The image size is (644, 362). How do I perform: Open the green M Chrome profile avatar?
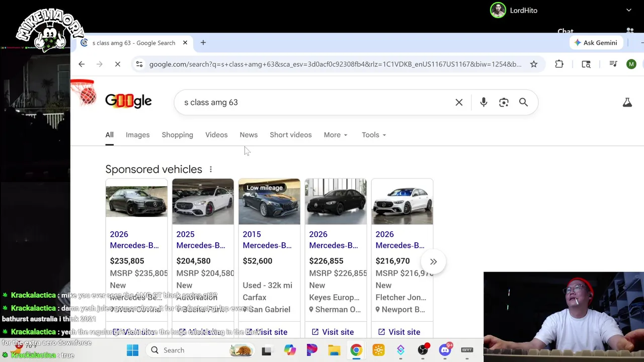pyautogui.click(x=631, y=64)
